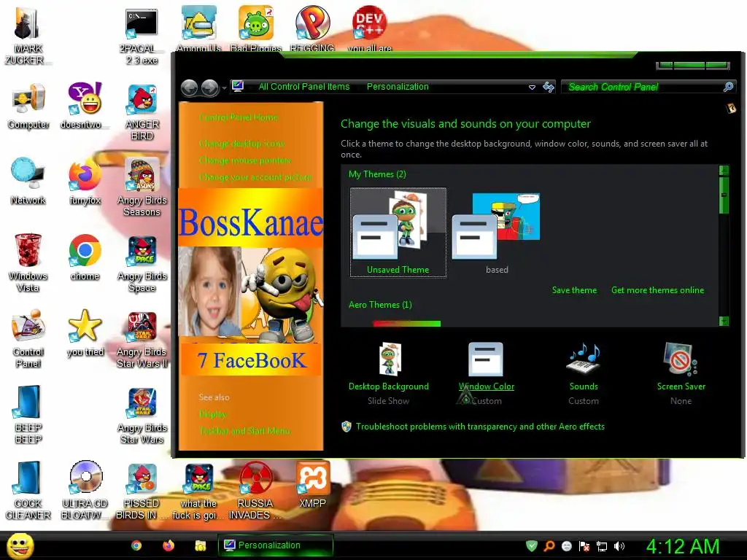
Task: Open Troubleshoot transparency and Aero effects link
Action: pyautogui.click(x=480, y=426)
